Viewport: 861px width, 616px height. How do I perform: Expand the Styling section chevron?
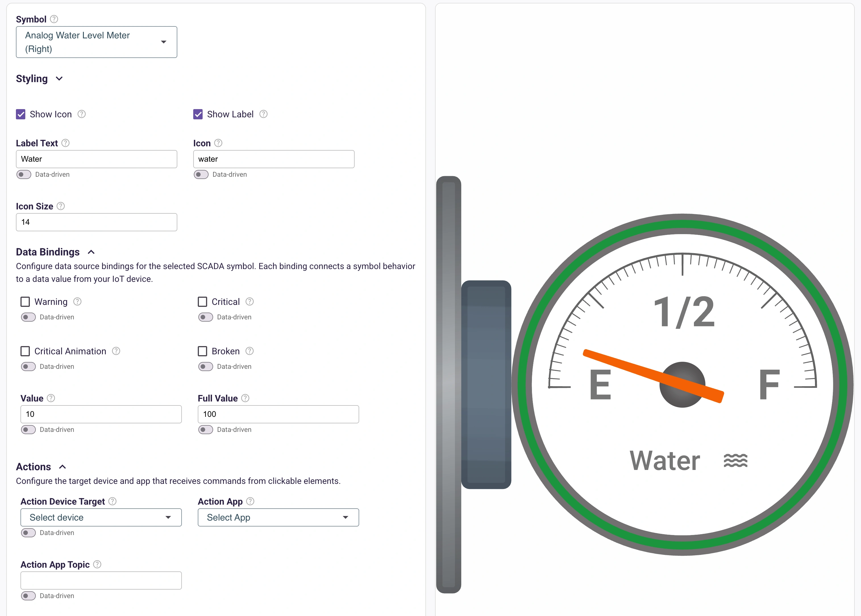click(x=59, y=78)
